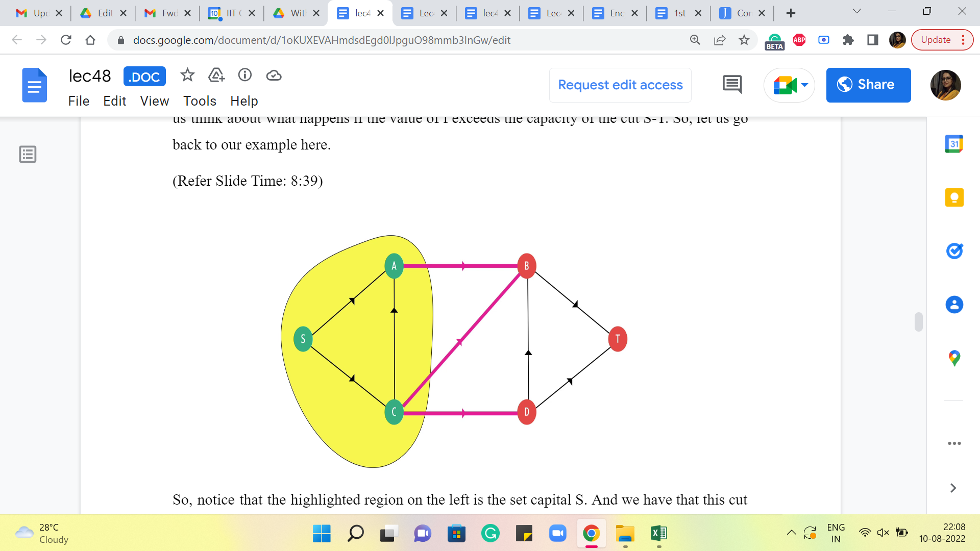This screenshot has width=980, height=551.
Task: Open the Tools menu
Action: tap(200, 101)
